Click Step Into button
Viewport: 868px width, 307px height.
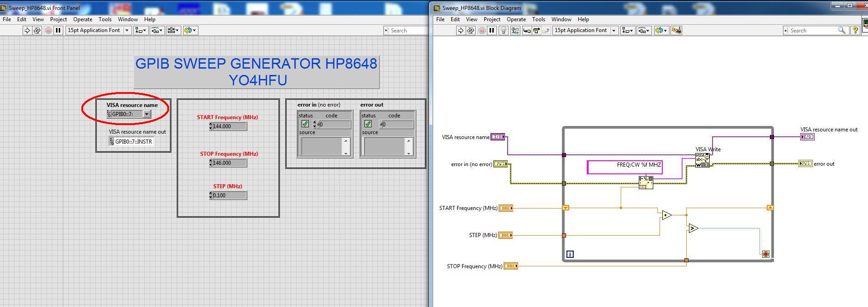click(x=527, y=30)
